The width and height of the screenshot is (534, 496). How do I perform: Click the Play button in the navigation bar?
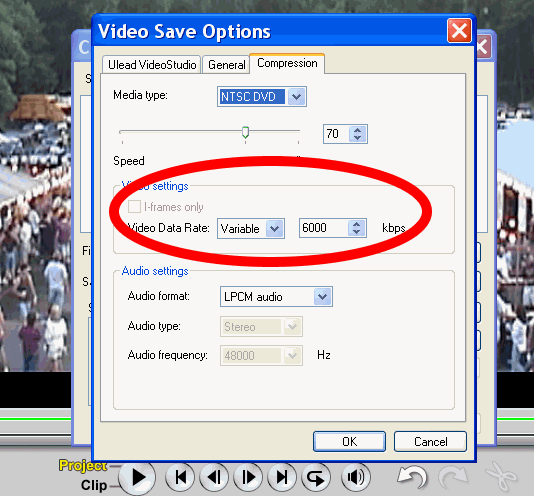click(138, 477)
